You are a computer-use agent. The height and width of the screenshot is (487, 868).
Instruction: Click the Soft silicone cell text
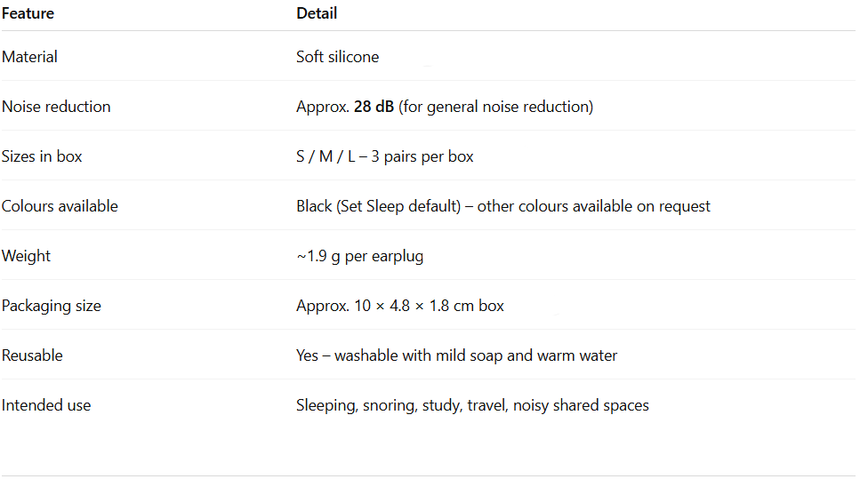point(337,57)
